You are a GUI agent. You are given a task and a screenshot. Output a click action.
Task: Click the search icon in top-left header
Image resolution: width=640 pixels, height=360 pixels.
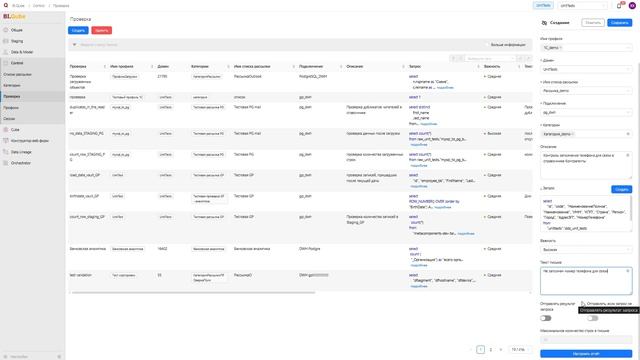[6, 5]
